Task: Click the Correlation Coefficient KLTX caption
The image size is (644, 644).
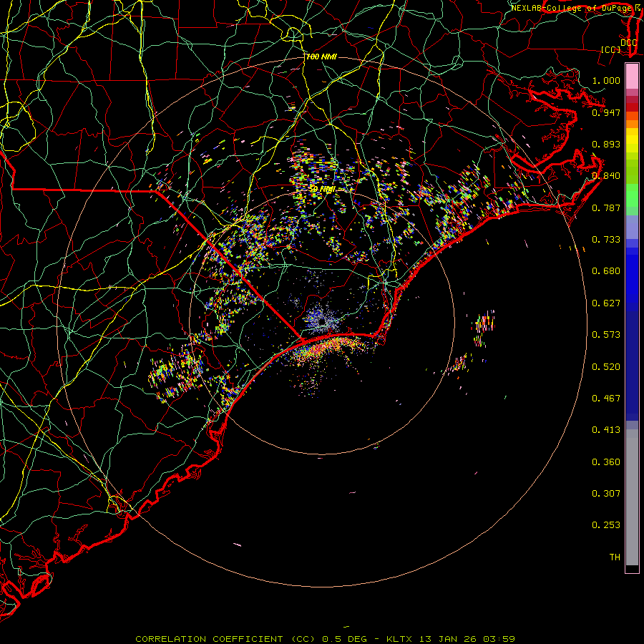Action: click(x=325, y=639)
